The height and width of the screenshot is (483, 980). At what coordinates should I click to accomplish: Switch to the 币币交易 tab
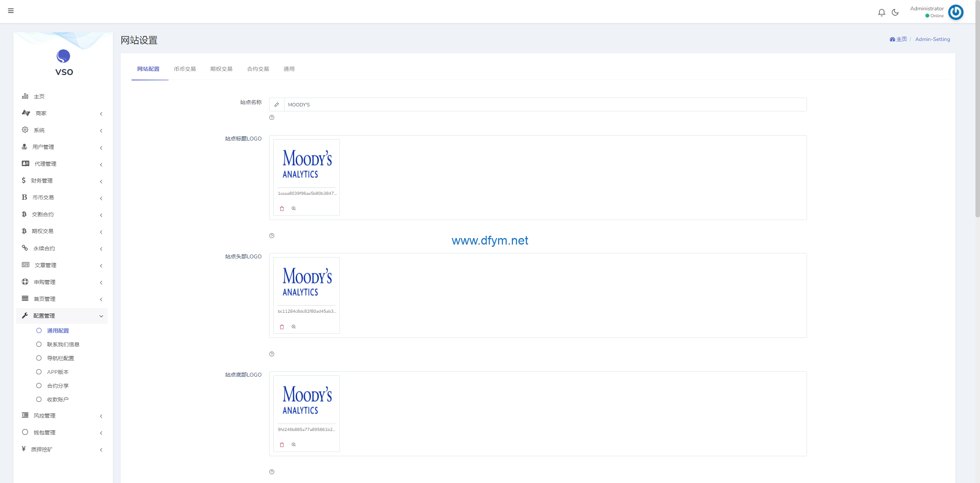click(x=185, y=69)
